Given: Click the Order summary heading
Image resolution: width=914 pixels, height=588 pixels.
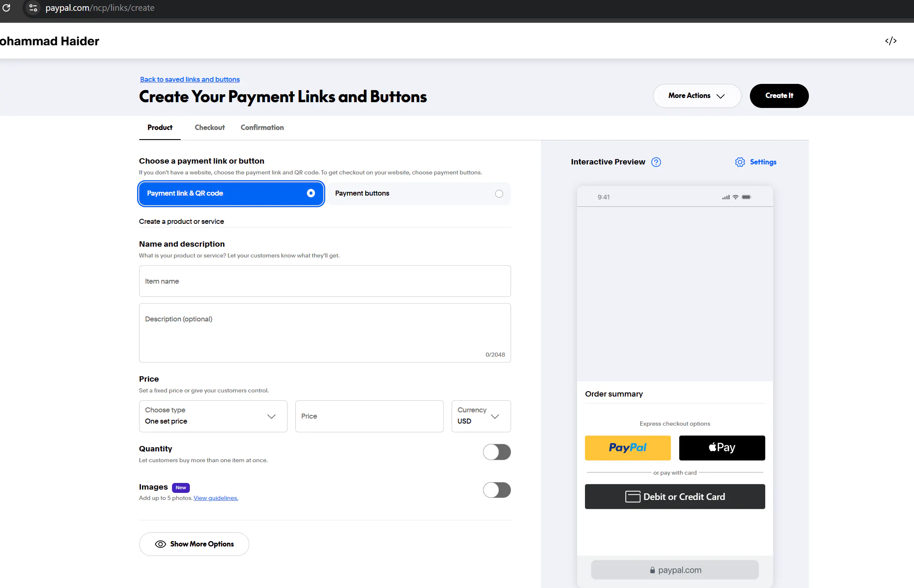Looking at the screenshot, I should [614, 394].
